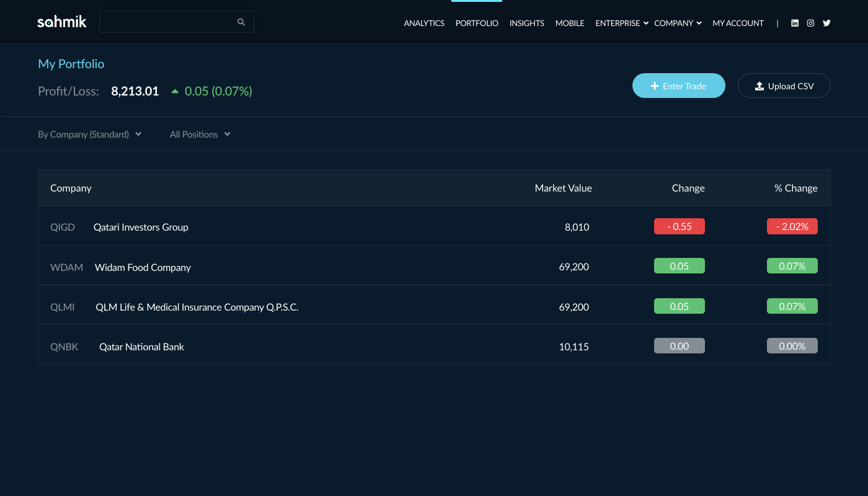Viewport: 868px width, 496px height.
Task: Click the search magnifier icon
Action: 241,22
